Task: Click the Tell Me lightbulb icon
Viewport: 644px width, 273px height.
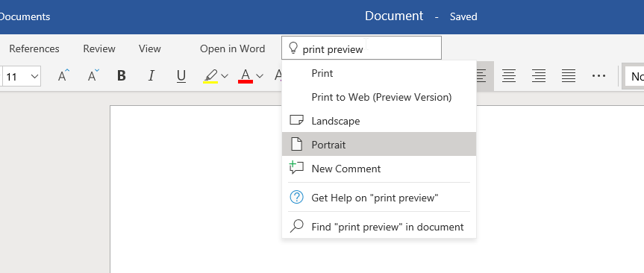Action: point(293,48)
